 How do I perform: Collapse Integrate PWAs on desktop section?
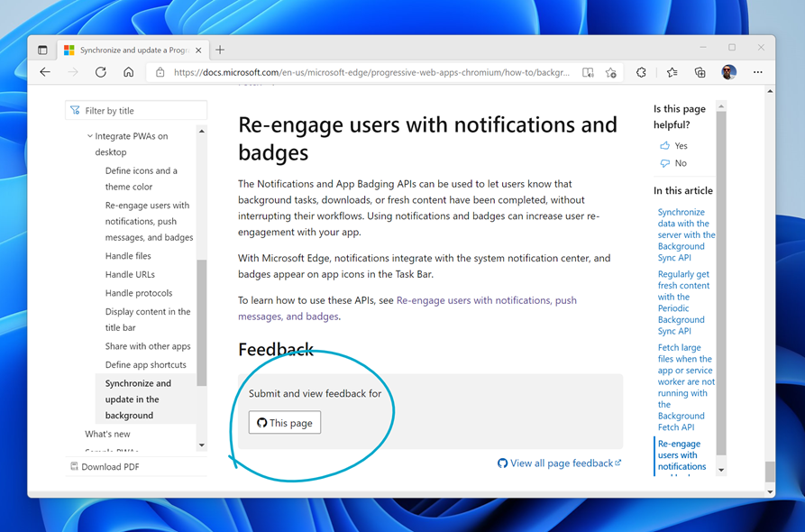pyautogui.click(x=90, y=136)
